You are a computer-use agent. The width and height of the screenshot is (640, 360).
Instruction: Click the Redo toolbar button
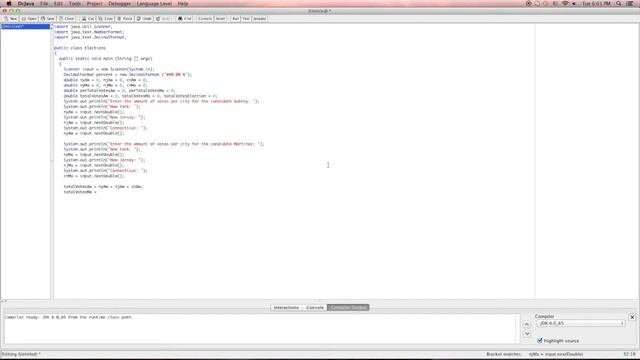(x=163, y=19)
